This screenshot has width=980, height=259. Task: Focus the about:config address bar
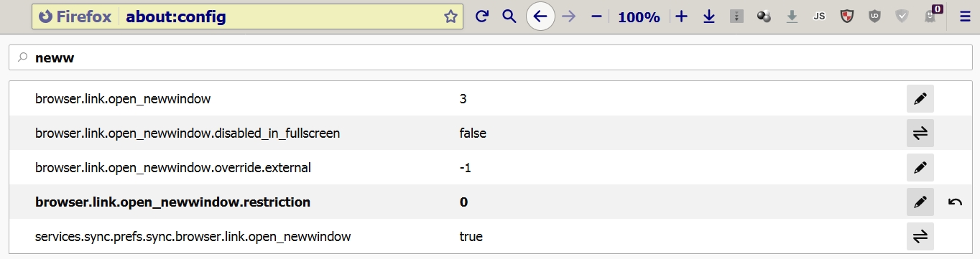pos(280,17)
